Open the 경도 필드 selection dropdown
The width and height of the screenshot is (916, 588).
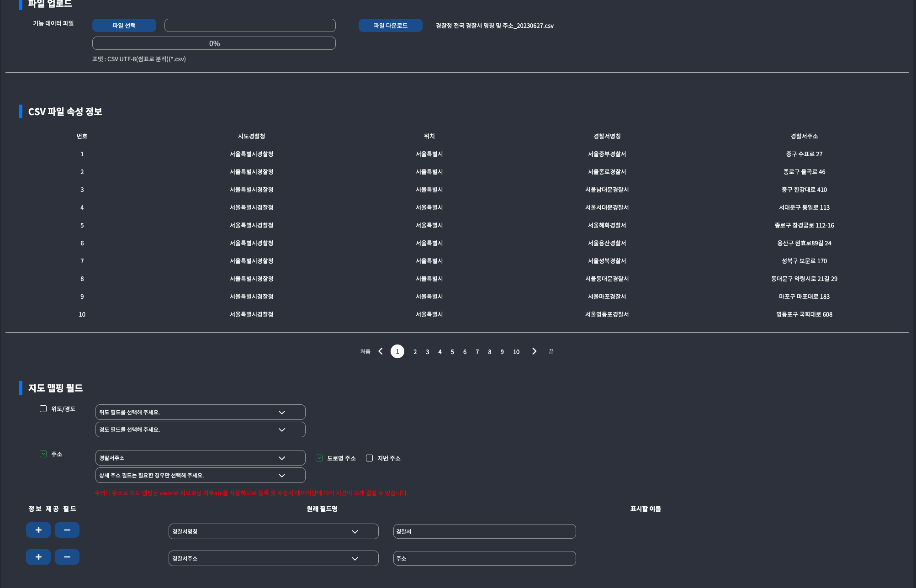200,429
